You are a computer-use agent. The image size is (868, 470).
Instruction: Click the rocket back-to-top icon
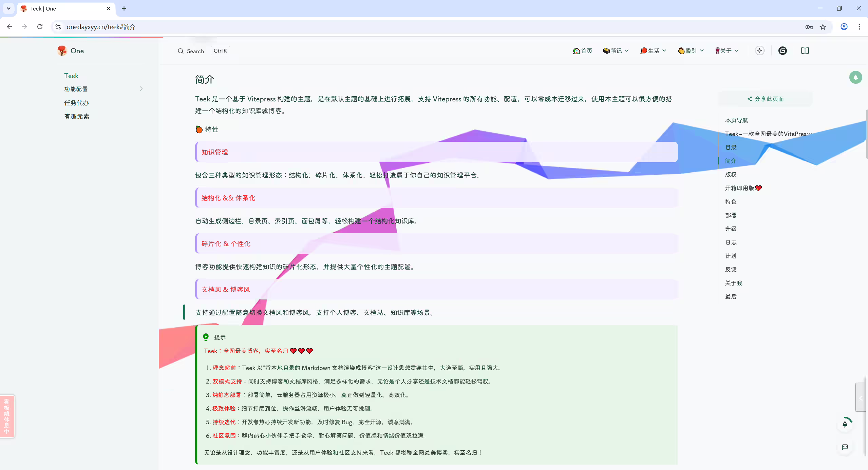(x=845, y=424)
